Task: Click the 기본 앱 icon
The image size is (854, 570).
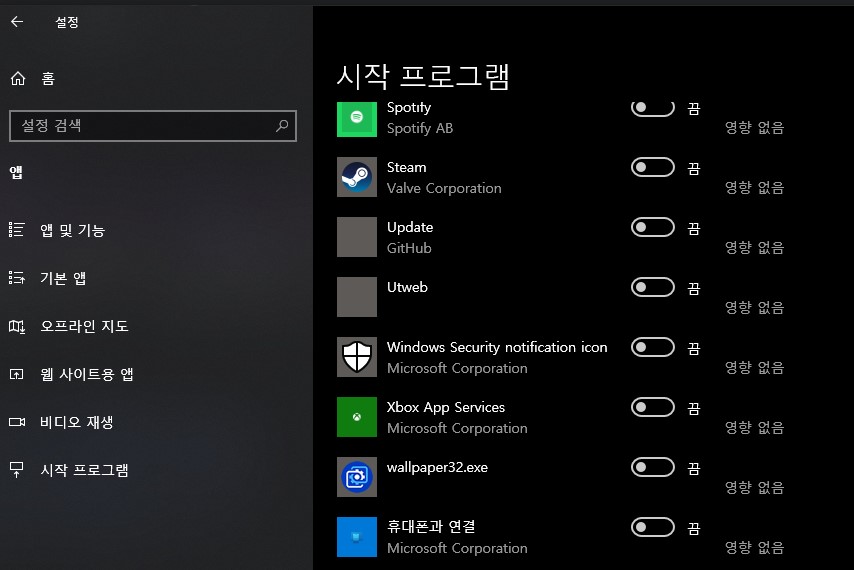Action: click(x=17, y=278)
